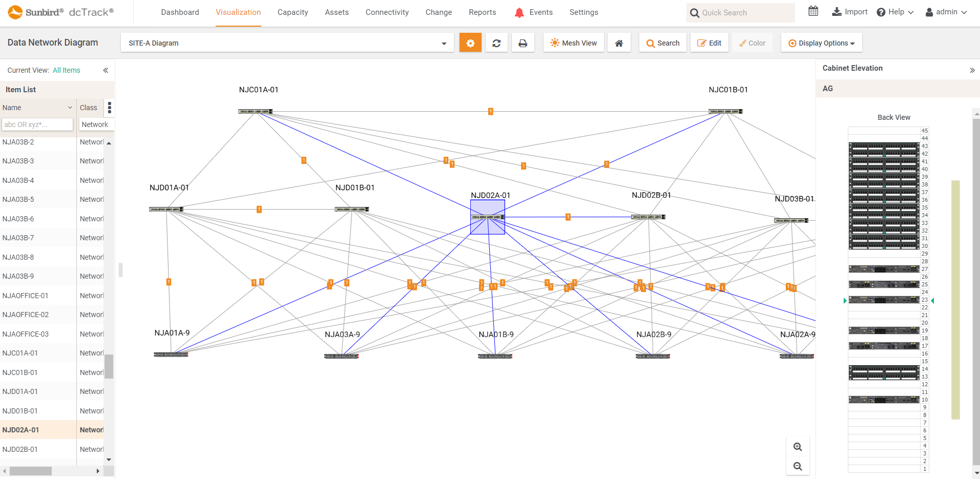Click the Edit button
This screenshot has width=980, height=479.
coord(709,43)
